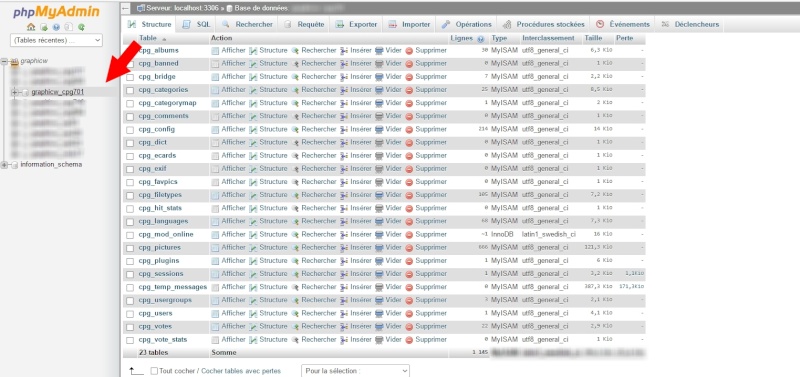This screenshot has height=377, width=800.
Task: Click the Insérer icon for cpg_config
Action: pyautogui.click(x=344, y=130)
